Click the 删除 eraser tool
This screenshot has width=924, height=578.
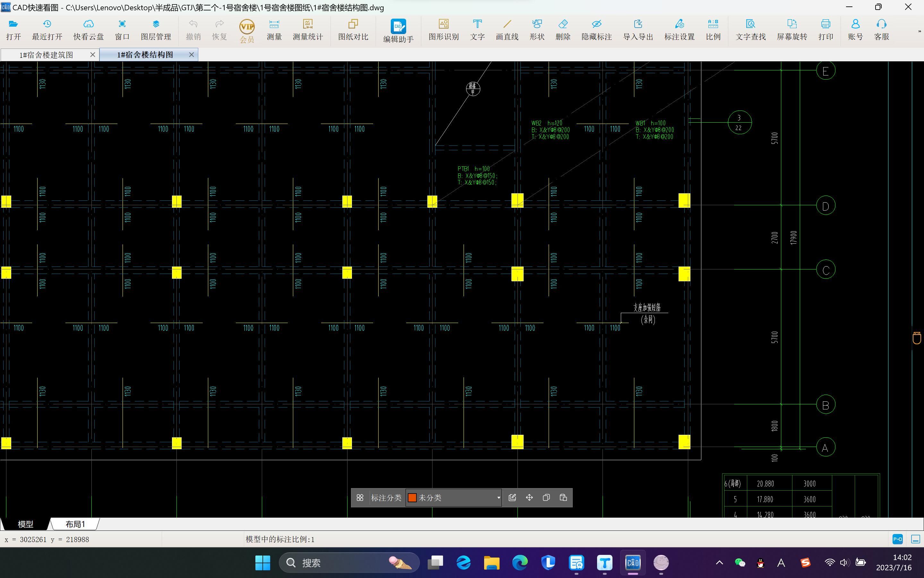click(x=563, y=30)
